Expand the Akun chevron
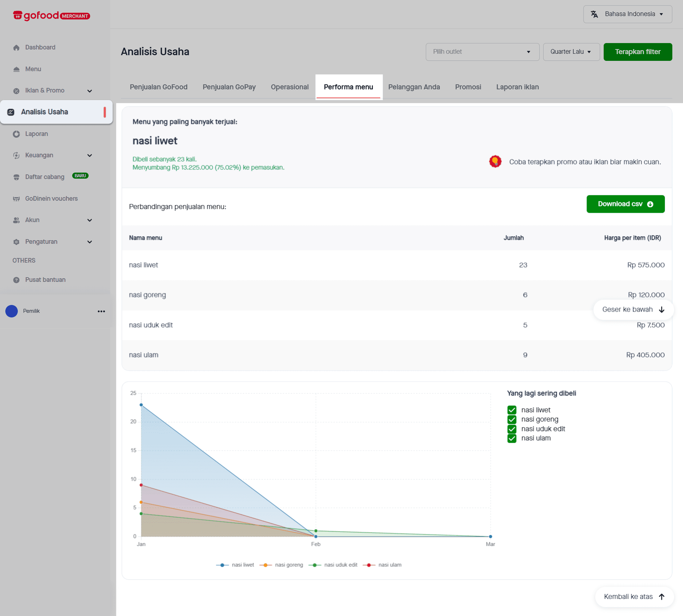Screen dimensions: 683x616 90,220
